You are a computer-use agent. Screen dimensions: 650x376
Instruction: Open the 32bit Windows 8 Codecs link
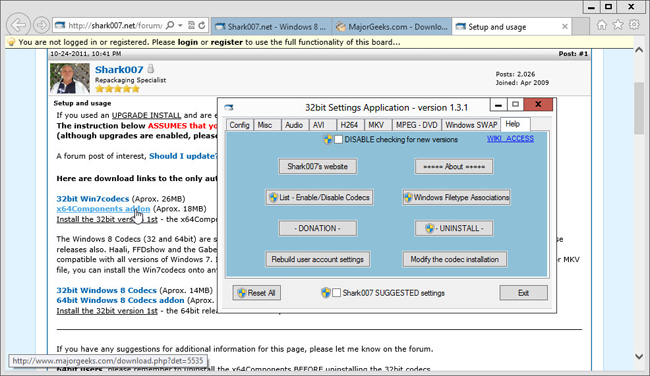(x=107, y=290)
